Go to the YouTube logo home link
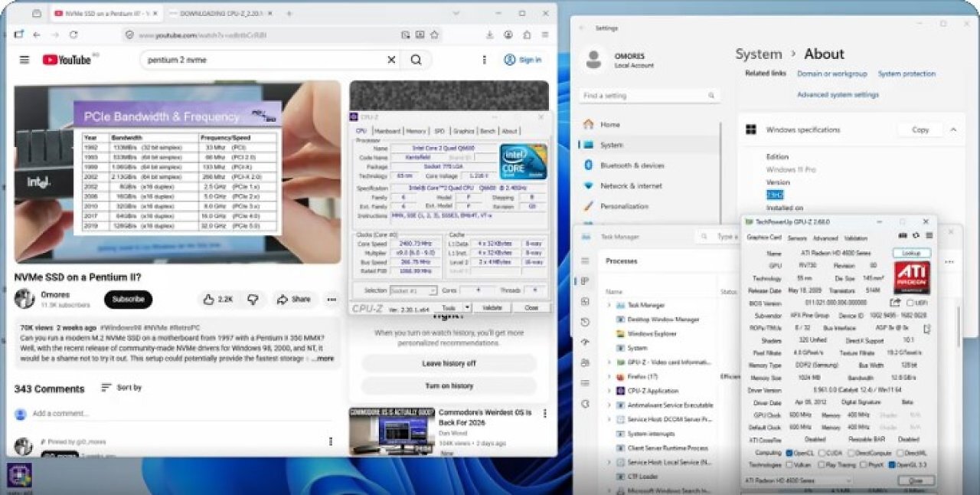Viewport: 980px width, 495px height. (x=67, y=60)
